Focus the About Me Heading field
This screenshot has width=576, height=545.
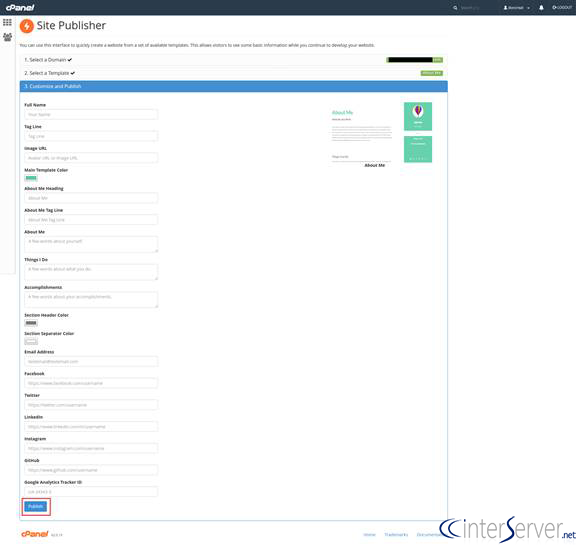tap(91, 198)
